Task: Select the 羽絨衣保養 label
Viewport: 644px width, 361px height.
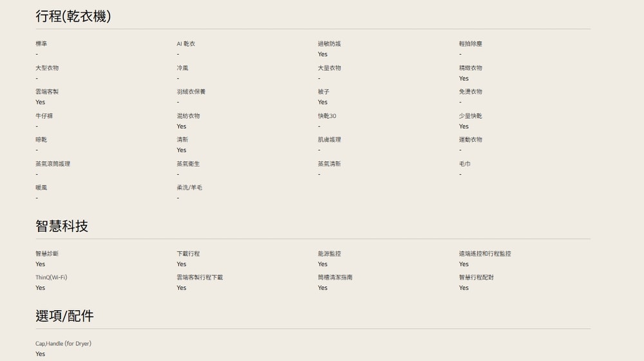Action: click(191, 92)
